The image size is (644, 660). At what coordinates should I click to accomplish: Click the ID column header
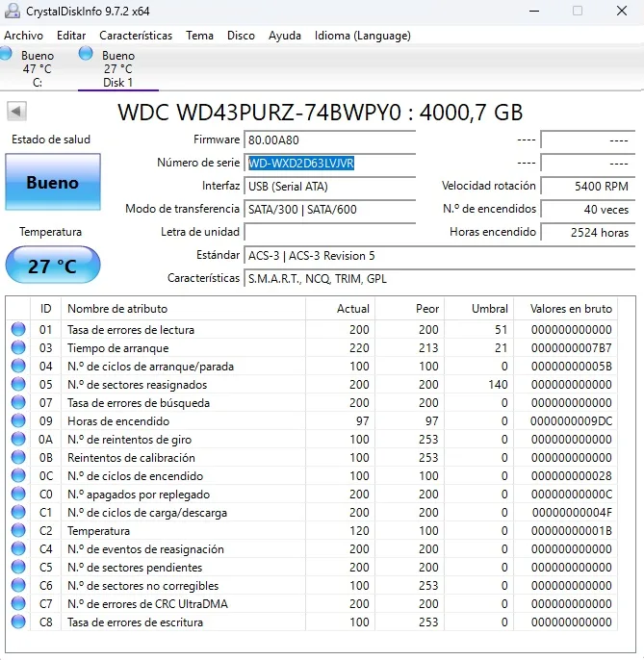point(45,309)
